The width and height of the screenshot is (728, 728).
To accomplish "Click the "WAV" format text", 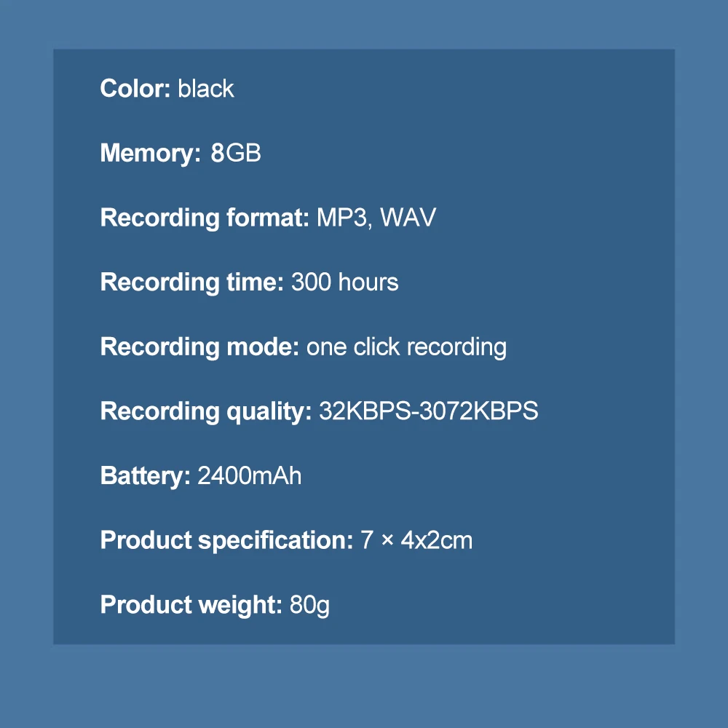I will [408, 218].
